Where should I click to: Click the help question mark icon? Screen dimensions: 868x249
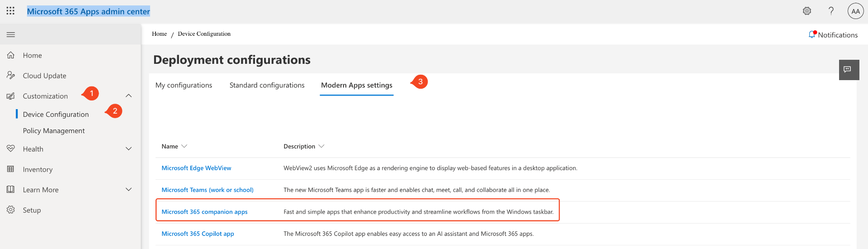[x=831, y=11]
